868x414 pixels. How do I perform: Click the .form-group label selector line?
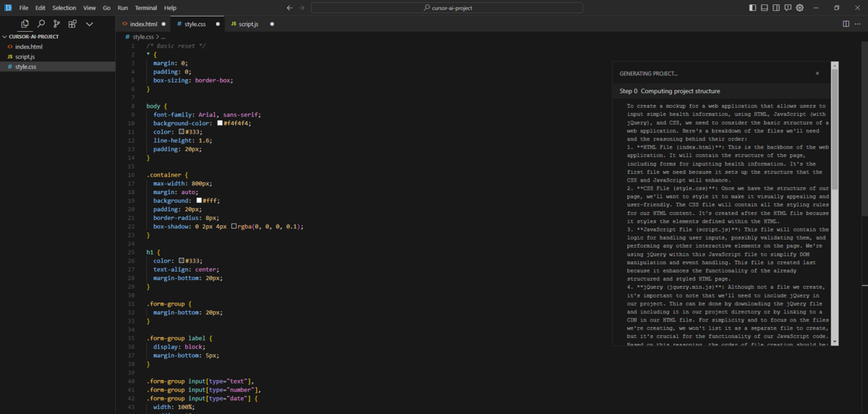[x=179, y=338]
